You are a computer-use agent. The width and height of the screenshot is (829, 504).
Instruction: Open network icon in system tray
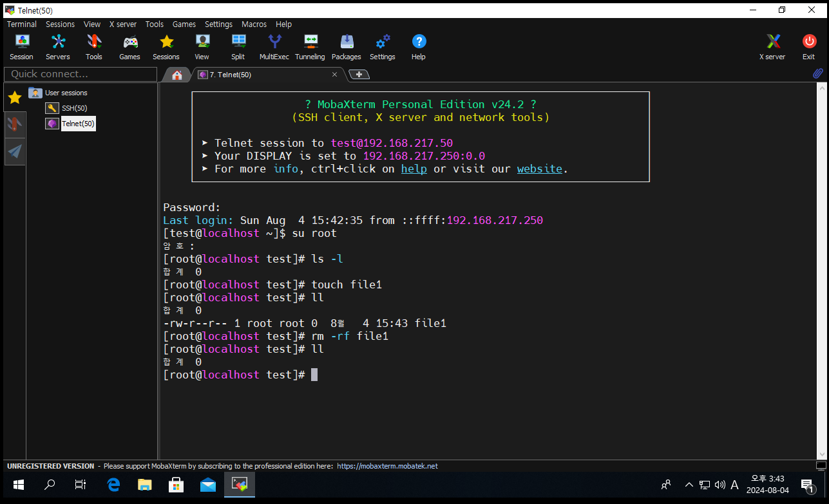point(705,485)
